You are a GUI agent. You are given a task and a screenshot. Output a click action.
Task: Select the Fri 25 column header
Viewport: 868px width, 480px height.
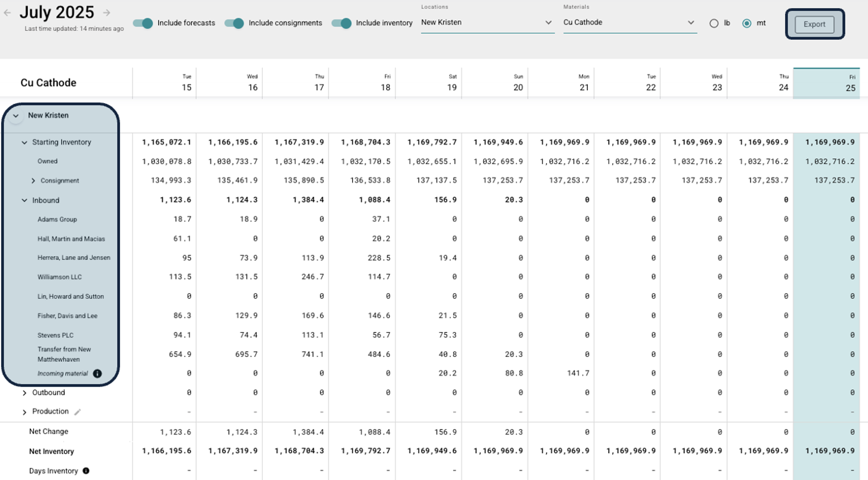point(827,82)
